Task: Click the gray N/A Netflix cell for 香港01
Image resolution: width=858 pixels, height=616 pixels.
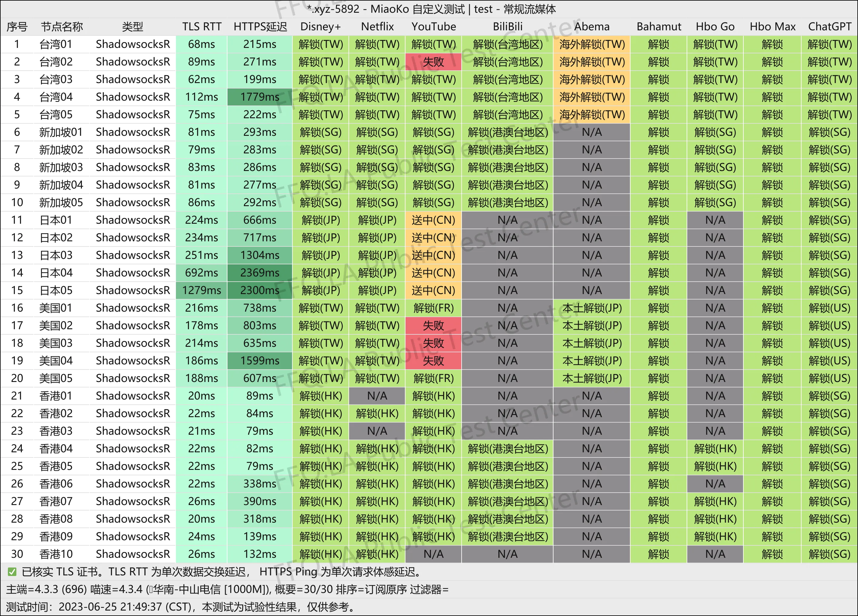Action: click(x=377, y=396)
